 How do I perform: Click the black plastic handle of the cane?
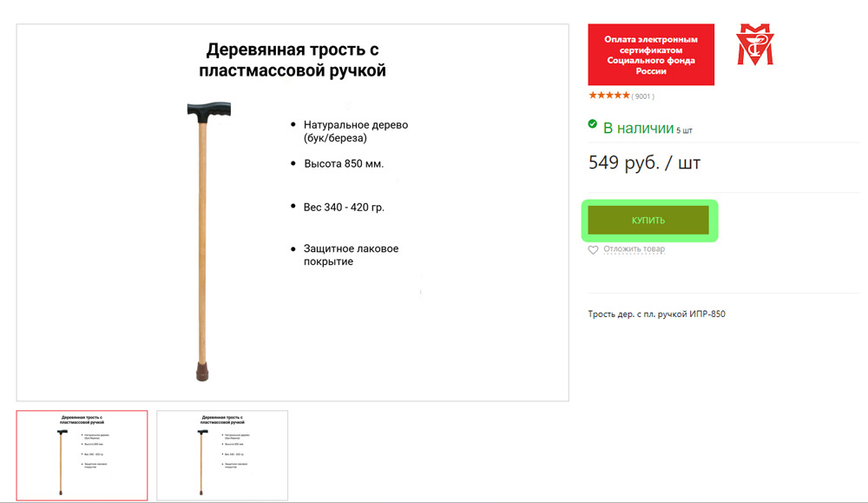pos(208,109)
